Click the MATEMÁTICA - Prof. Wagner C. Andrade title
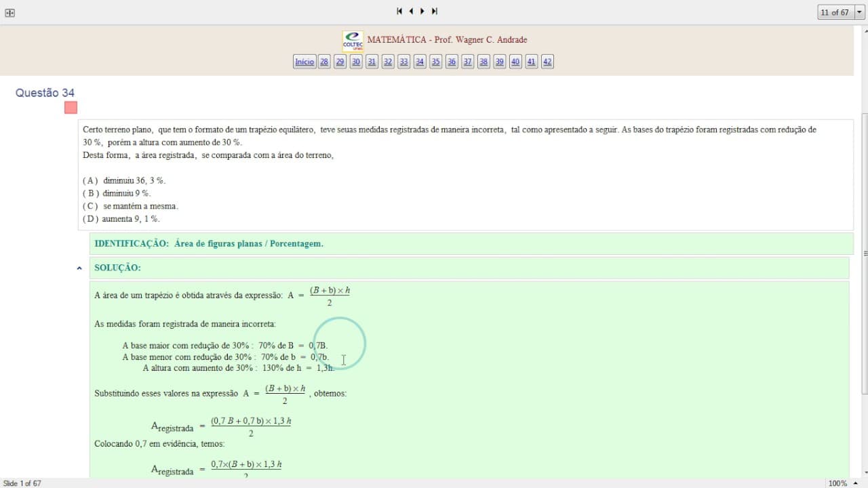 tap(447, 40)
